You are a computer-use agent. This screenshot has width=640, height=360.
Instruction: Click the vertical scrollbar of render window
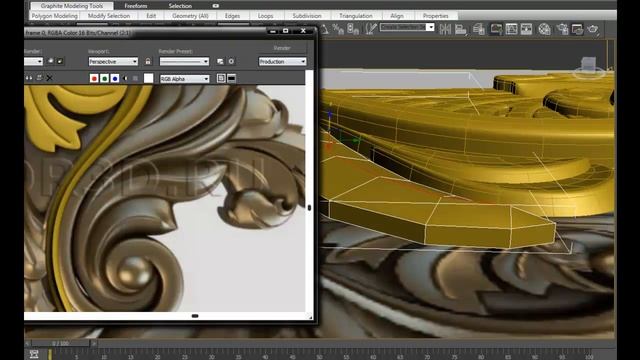[309, 191]
